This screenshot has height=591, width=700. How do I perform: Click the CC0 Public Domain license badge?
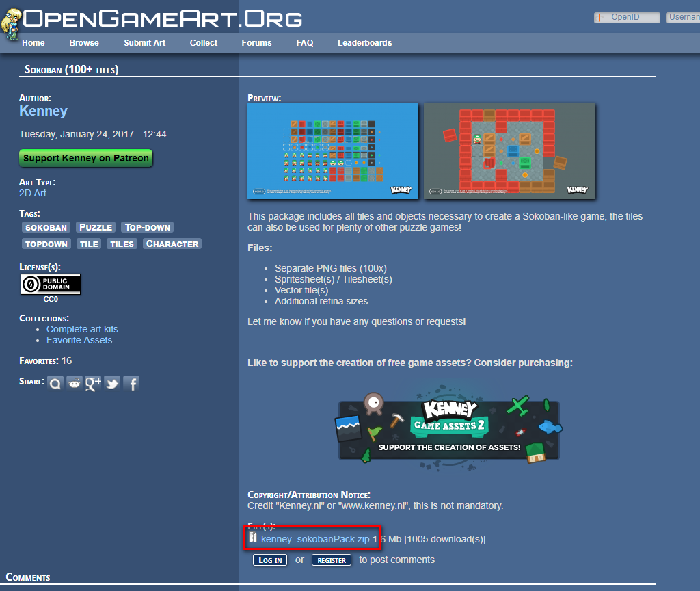[x=51, y=284]
